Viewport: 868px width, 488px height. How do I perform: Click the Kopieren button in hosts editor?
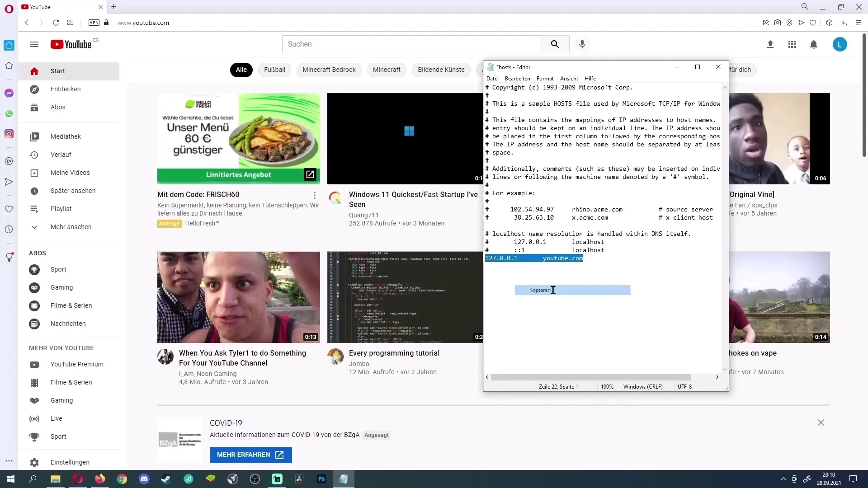pyautogui.click(x=573, y=290)
